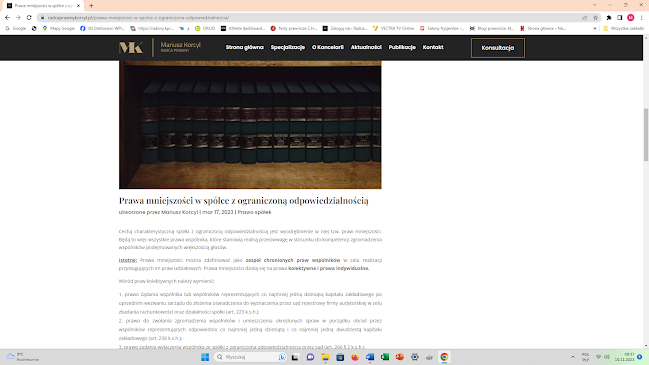Image resolution: width=649 pixels, height=365 pixels.
Task: Show hidden system tray icons
Action: [573, 357]
